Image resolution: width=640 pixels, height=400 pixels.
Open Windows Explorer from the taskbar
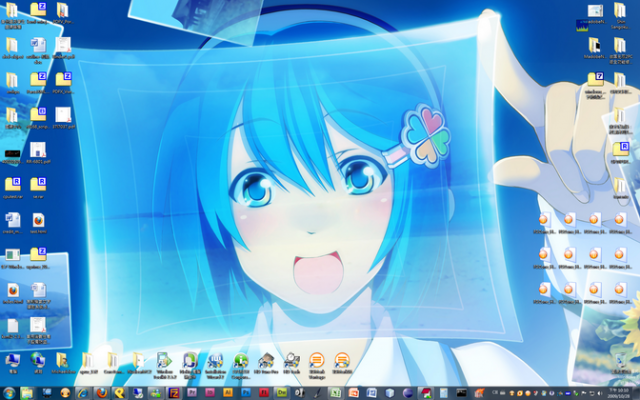tap(27, 393)
